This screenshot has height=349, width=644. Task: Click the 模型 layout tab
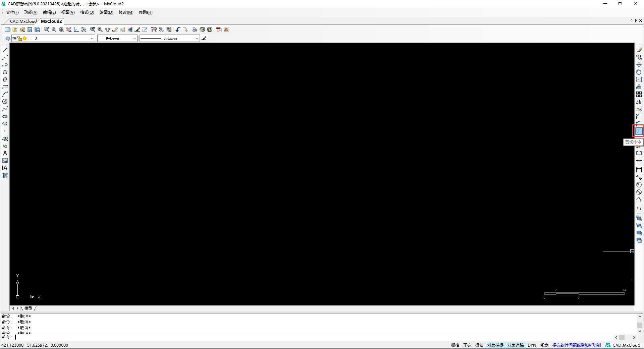[29, 308]
